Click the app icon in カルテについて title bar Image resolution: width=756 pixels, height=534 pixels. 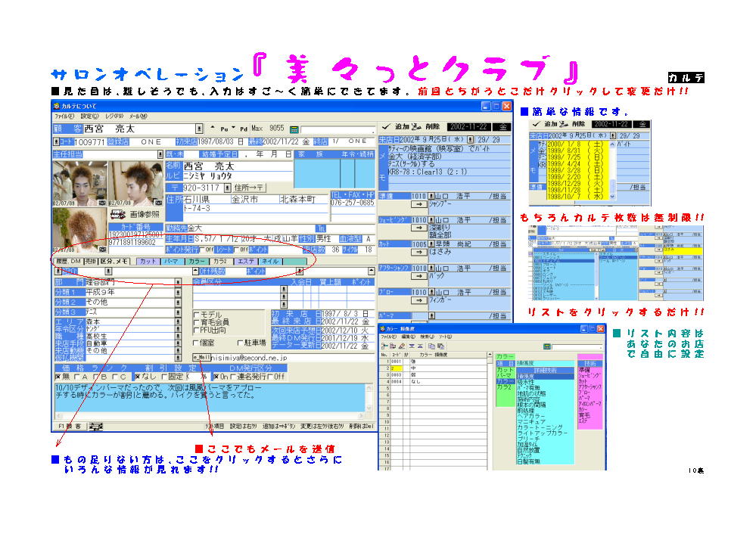click(x=57, y=106)
